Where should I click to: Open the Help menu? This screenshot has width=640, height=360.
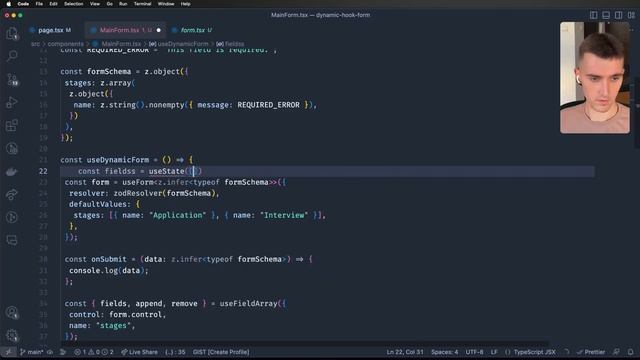(185, 4)
